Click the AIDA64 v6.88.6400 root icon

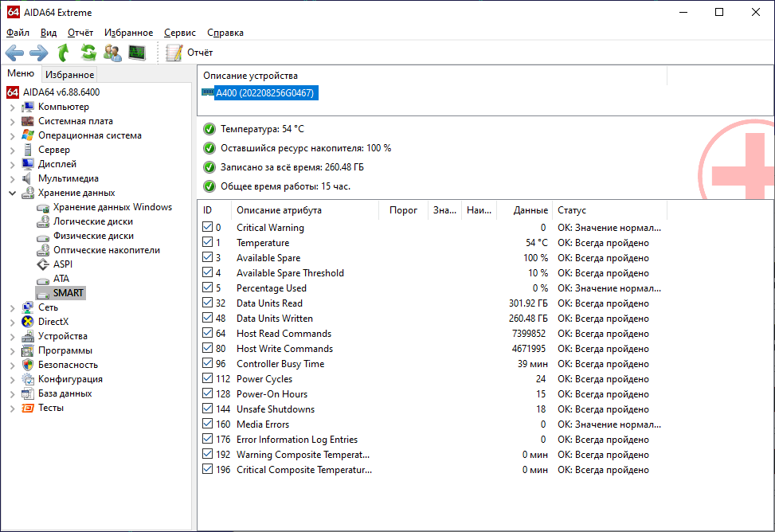[13, 92]
